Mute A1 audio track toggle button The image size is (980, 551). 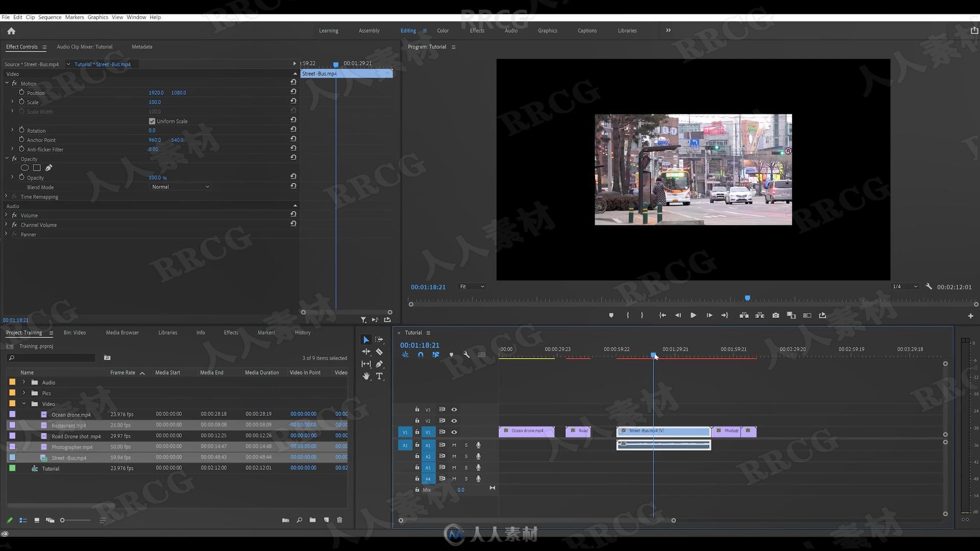coord(454,445)
